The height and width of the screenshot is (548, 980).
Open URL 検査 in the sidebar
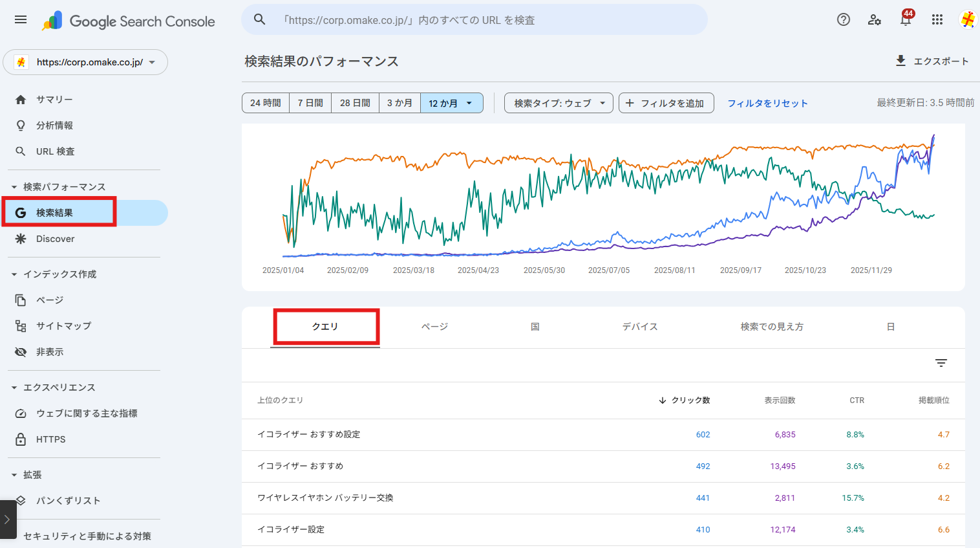[x=55, y=151]
